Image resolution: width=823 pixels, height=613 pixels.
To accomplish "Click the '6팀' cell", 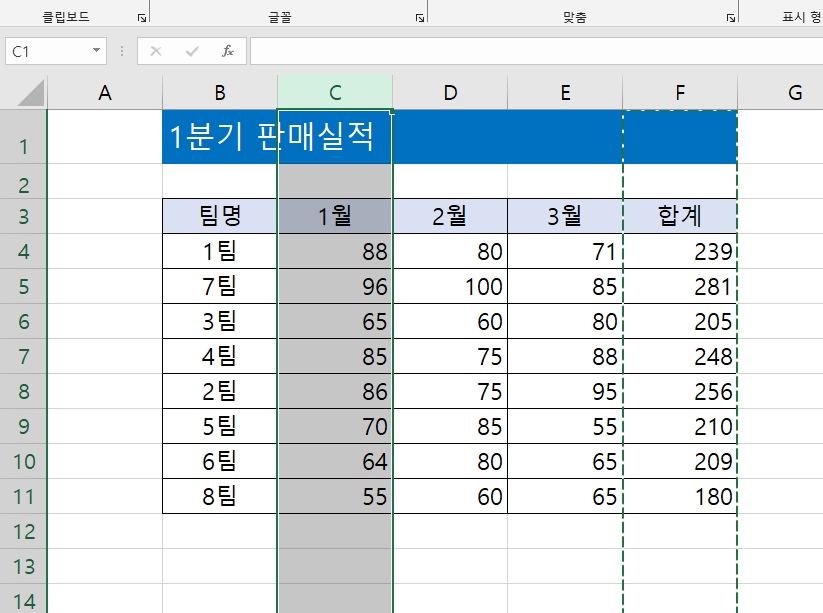I will click(220, 461).
